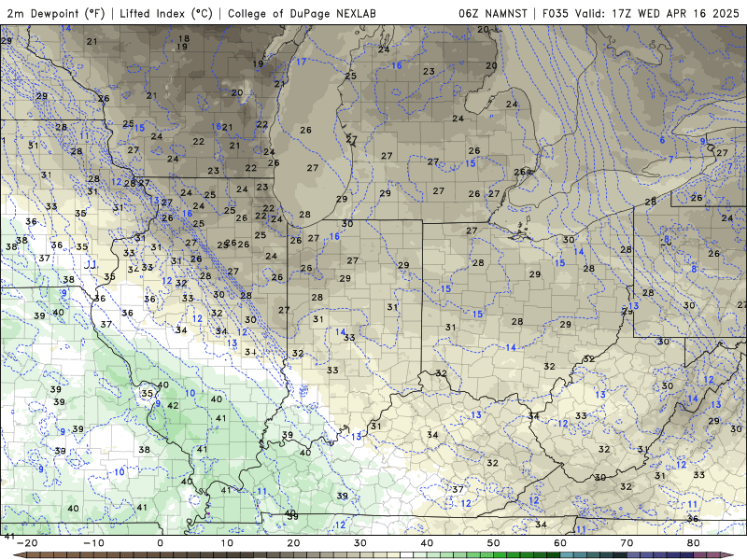The height and width of the screenshot is (560, 747).
Task: Click the "60" color scale tick label
Action: 560,543
